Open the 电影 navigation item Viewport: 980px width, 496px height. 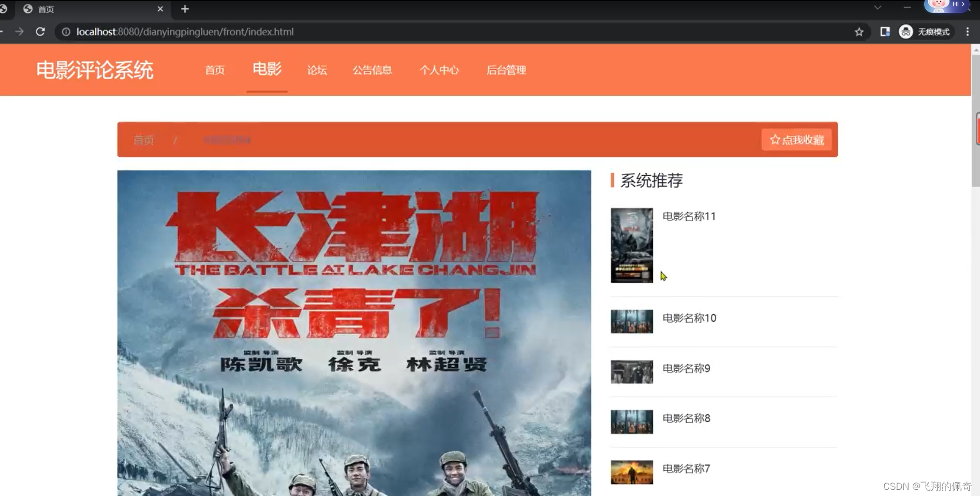[x=267, y=69]
